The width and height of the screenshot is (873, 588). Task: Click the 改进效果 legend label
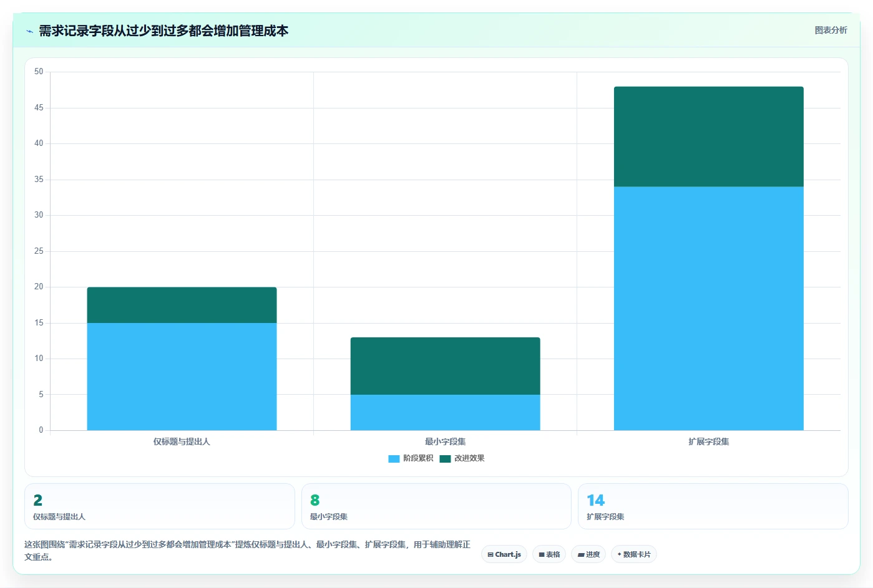click(469, 458)
